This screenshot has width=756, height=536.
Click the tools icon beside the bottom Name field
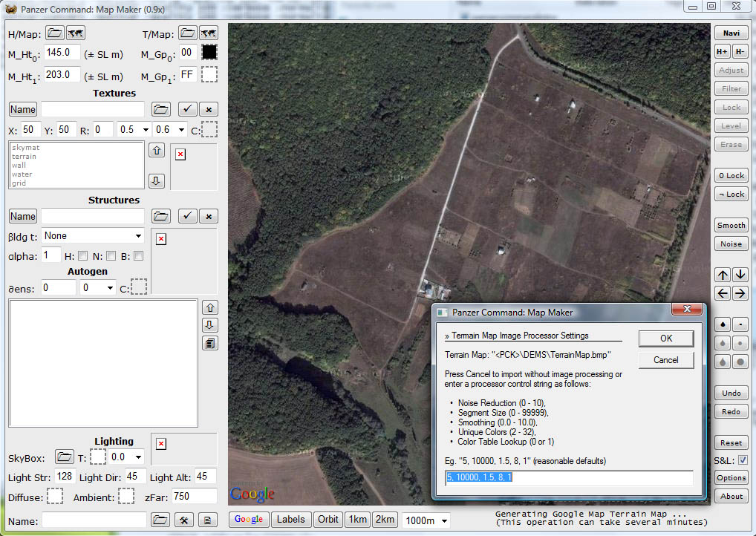tap(184, 520)
